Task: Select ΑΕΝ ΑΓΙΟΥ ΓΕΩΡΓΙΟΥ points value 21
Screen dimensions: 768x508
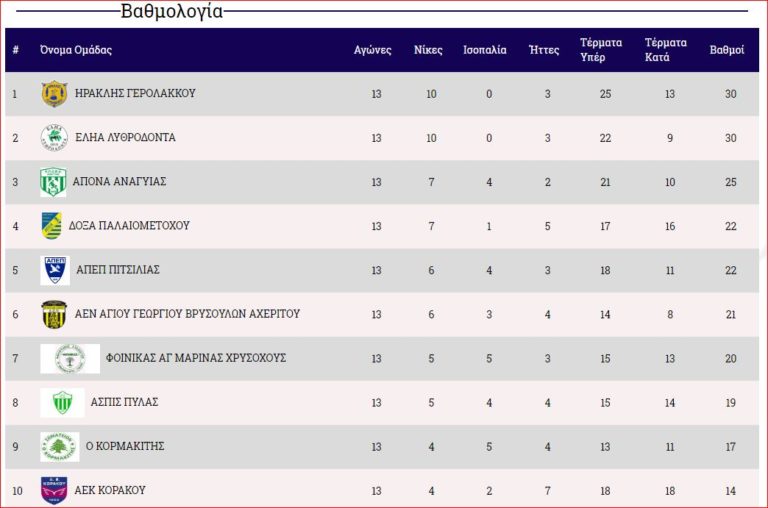Action: pos(731,314)
